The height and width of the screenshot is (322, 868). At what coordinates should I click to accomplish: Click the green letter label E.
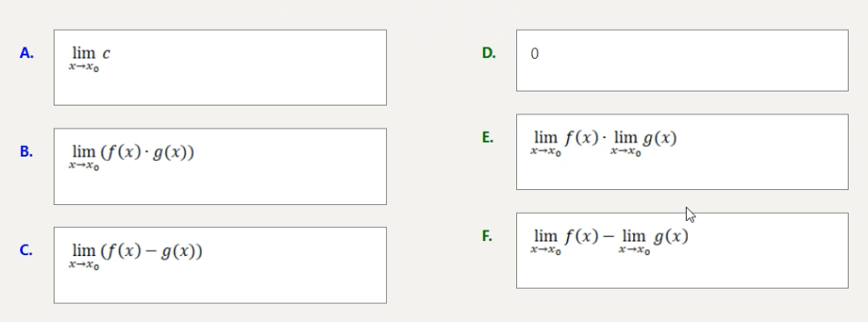[x=488, y=137]
